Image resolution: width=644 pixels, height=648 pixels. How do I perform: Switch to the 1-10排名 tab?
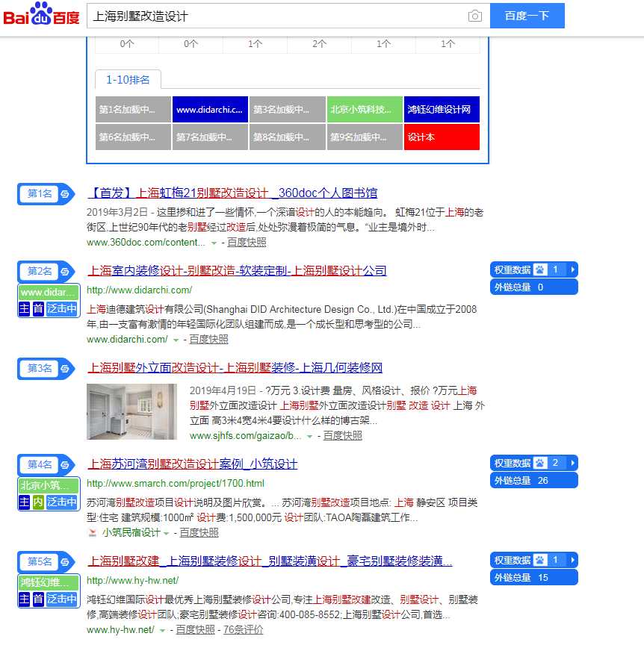pos(128,80)
